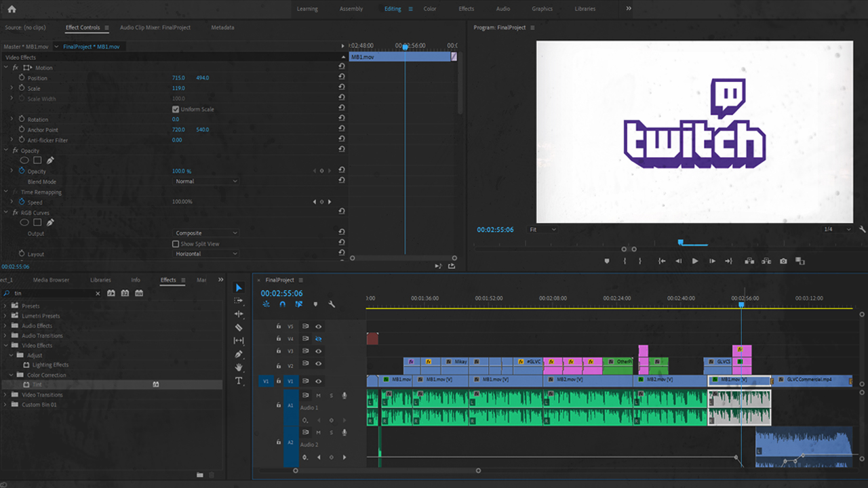Select the Selection tool arrow
Image resolution: width=868 pixels, height=488 pixels.
[x=239, y=287]
